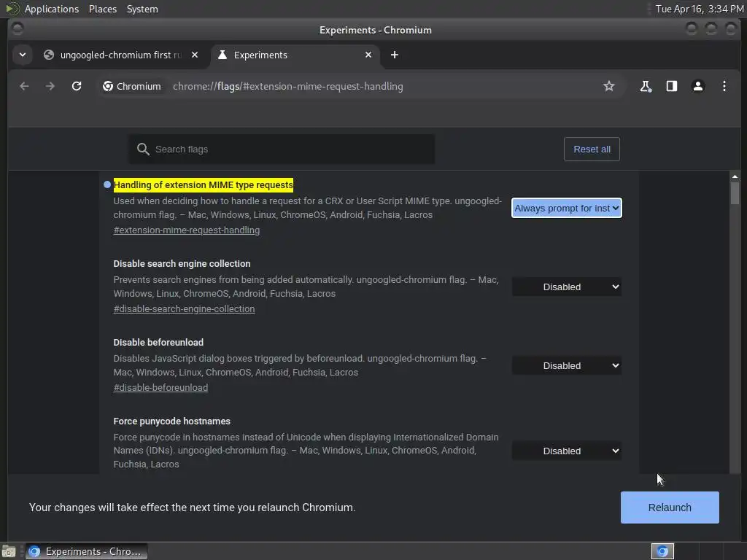Toggle the side panel icon
This screenshot has height=560, width=747.
[x=672, y=86]
